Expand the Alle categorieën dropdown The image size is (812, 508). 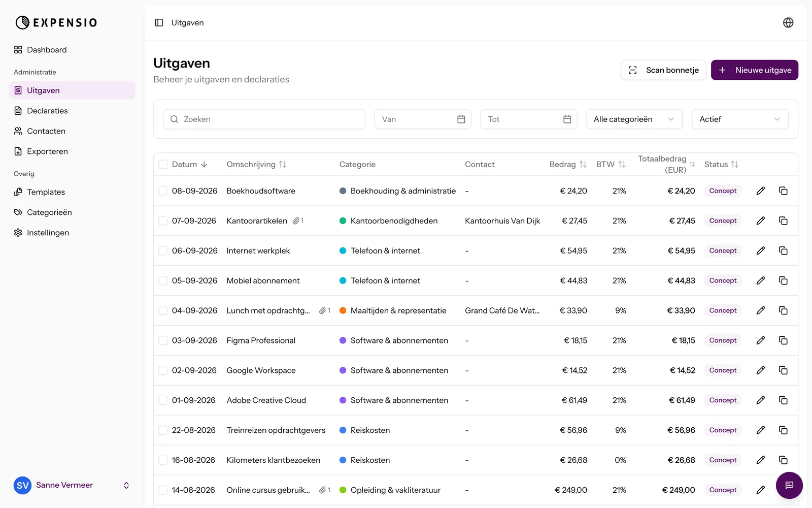[x=634, y=119]
